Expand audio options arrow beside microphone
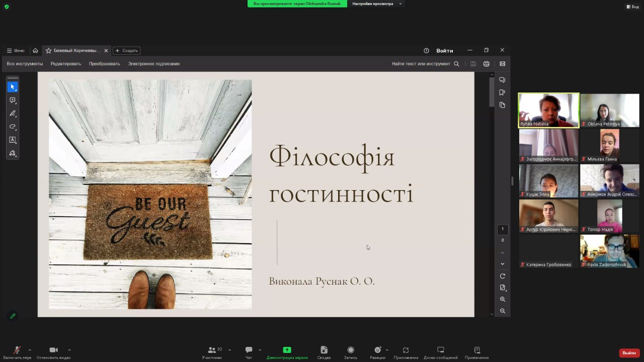Screen dimensions: 644x362 tap(30, 350)
